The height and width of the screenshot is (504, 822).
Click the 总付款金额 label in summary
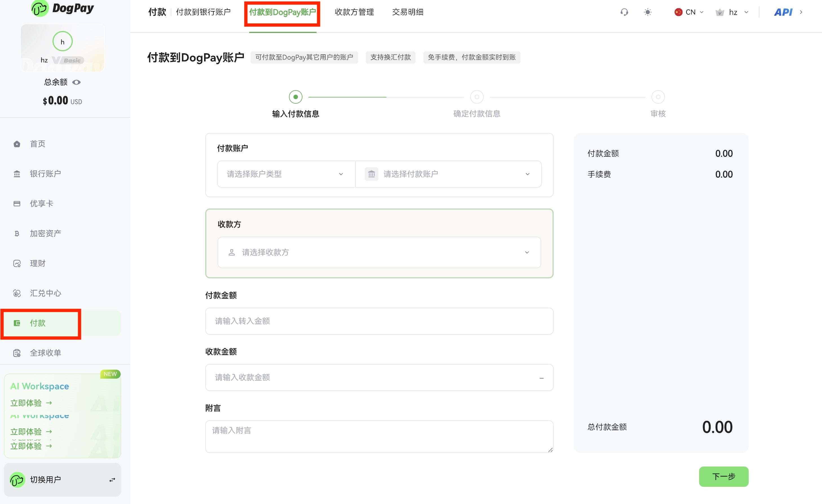[607, 427]
